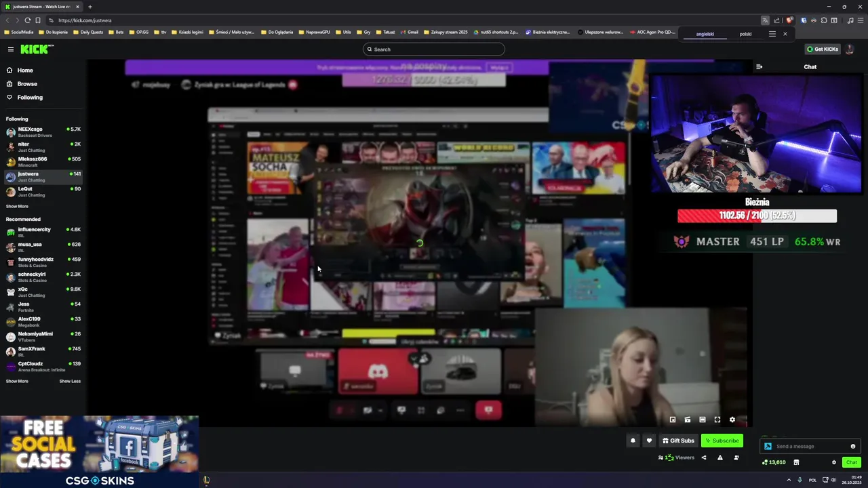Image resolution: width=868 pixels, height=488 pixels.
Task: Open musa_usa recommended channel
Action: (x=43, y=247)
